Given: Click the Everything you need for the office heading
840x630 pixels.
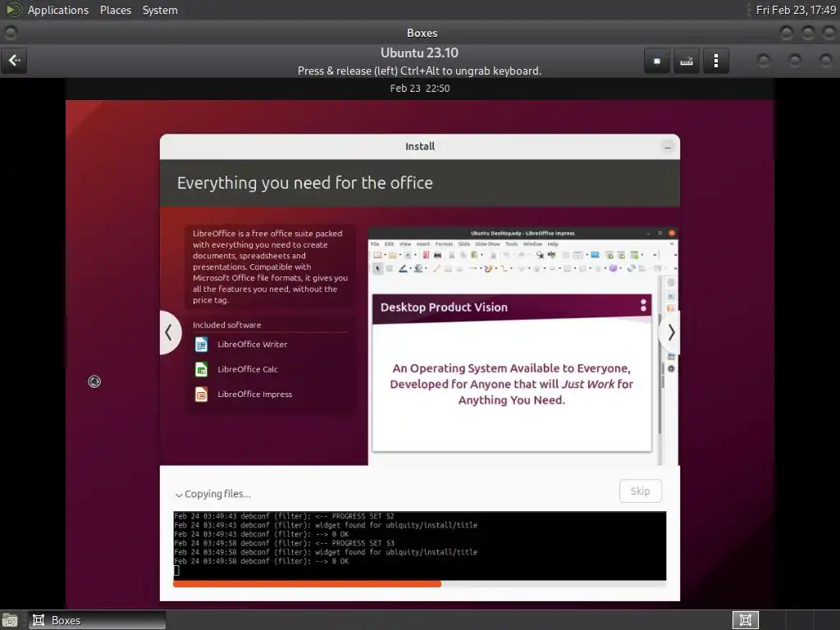Looking at the screenshot, I should pyautogui.click(x=305, y=183).
